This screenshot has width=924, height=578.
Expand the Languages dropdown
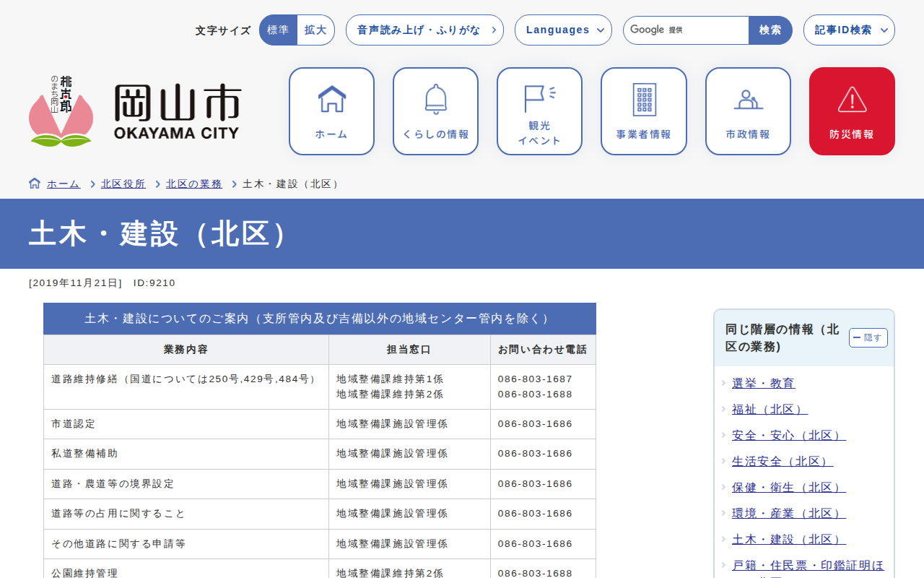(563, 30)
